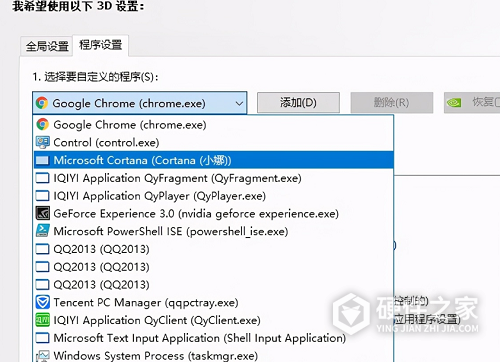Select Microsoft PowerShell ISE (powershell_ise.exe)
The image size is (500, 362).
[213, 231]
